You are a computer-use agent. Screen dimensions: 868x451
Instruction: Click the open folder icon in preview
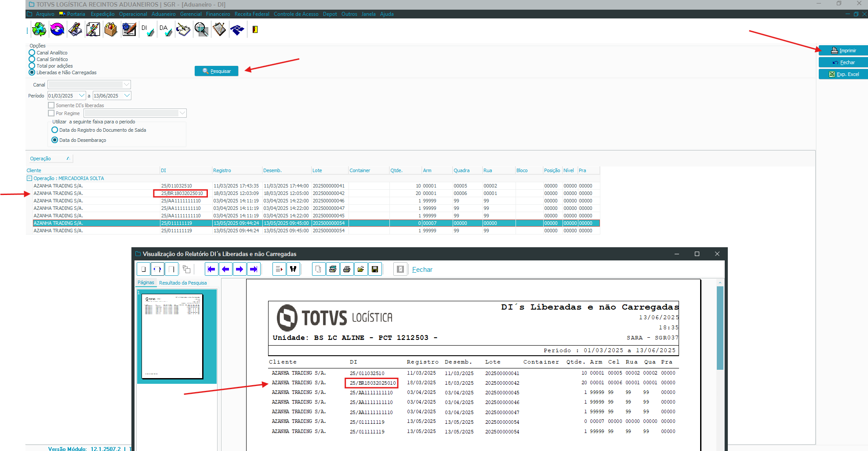pyautogui.click(x=361, y=269)
